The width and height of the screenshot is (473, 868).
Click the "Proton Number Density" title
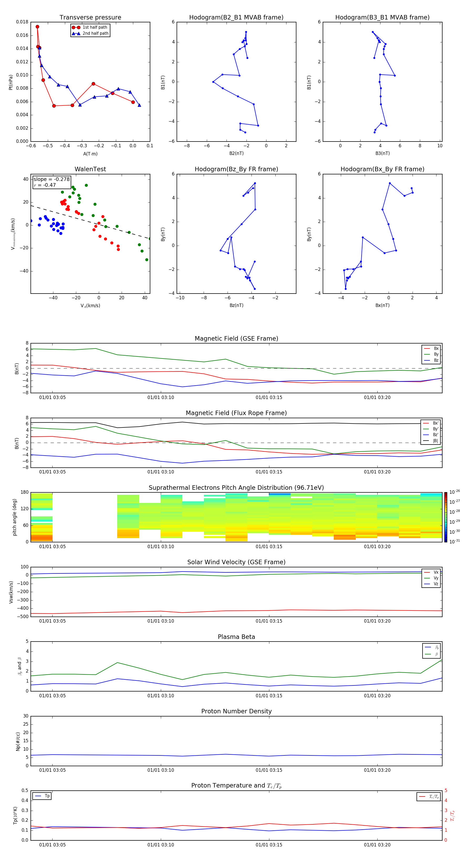tap(236, 711)
